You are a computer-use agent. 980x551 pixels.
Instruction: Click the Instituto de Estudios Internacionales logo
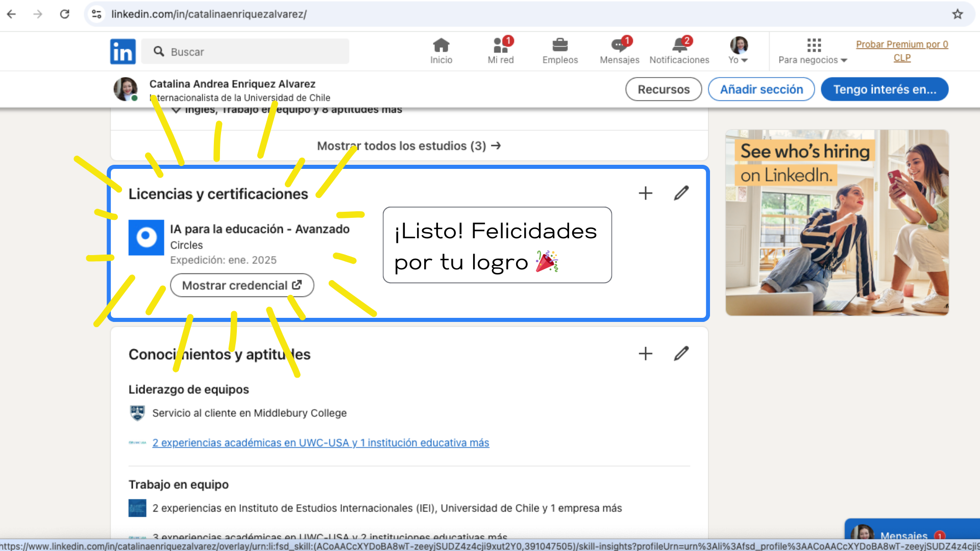coord(137,508)
